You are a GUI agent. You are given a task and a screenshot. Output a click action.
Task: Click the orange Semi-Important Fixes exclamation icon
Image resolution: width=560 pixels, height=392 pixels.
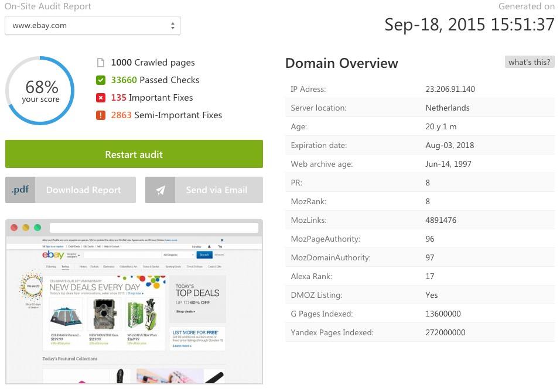click(100, 115)
